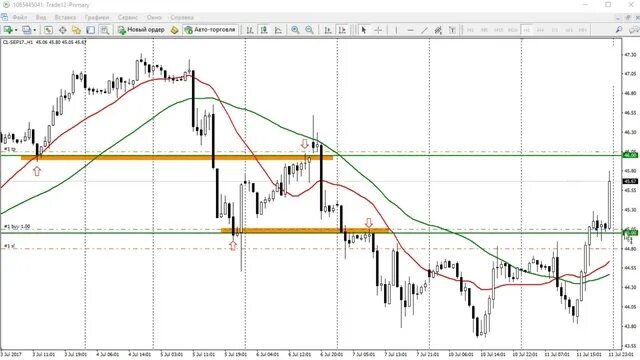Select the trendline drawing tool
The width and height of the screenshot is (640, 360).
pos(424,30)
